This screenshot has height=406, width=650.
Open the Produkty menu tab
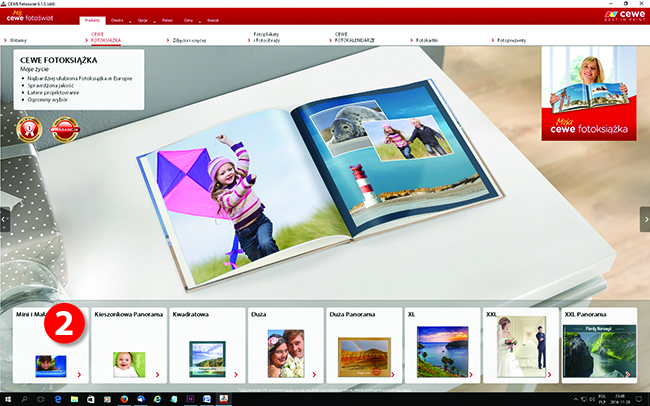pyautogui.click(x=92, y=19)
